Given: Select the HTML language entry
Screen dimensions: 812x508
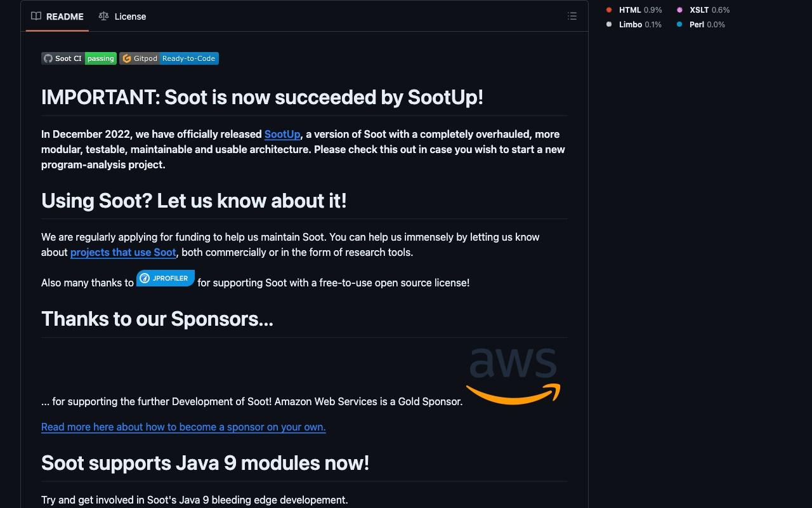Looking at the screenshot, I should pyautogui.click(x=634, y=10).
